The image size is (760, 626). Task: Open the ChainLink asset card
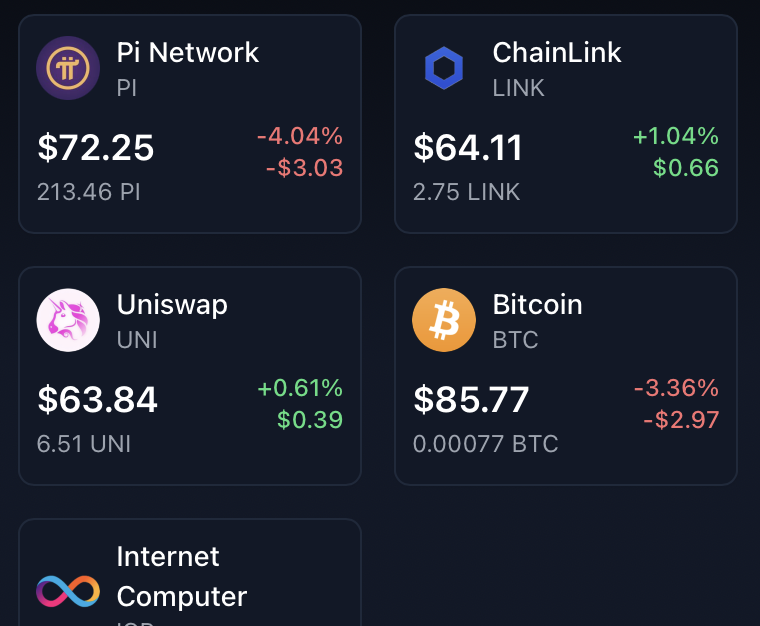coord(566,124)
